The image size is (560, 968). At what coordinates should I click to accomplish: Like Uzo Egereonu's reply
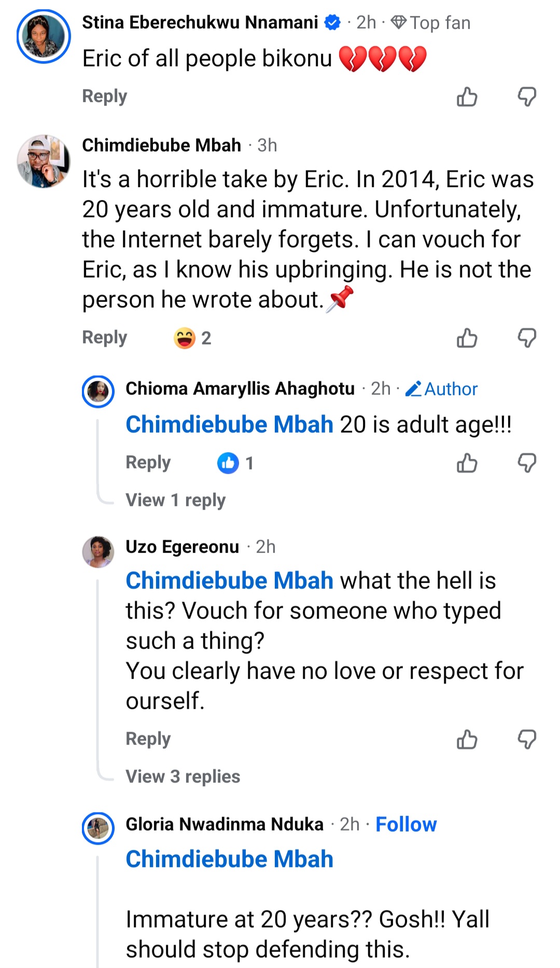click(x=467, y=740)
